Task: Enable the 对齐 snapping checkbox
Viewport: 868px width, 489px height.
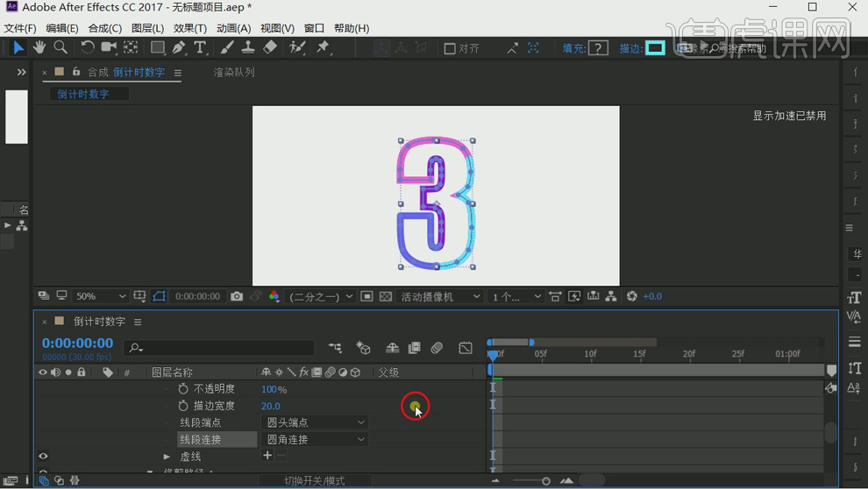Action: 450,48
